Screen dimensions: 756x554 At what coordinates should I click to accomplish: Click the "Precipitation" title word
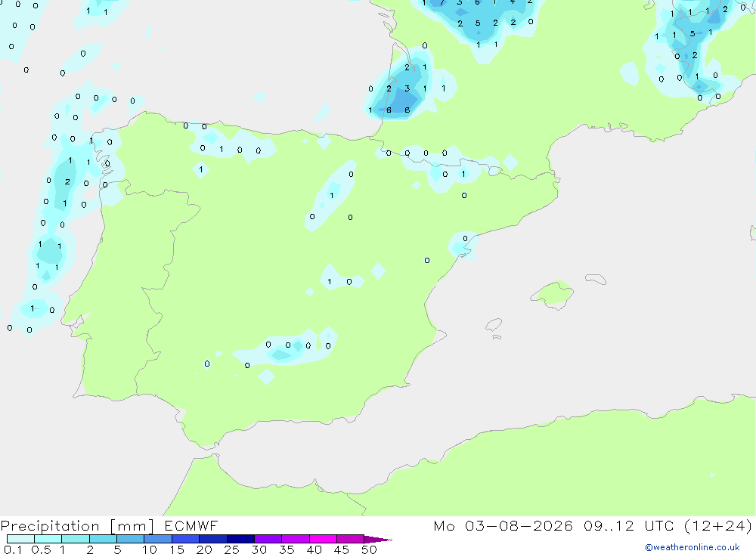click(x=50, y=526)
